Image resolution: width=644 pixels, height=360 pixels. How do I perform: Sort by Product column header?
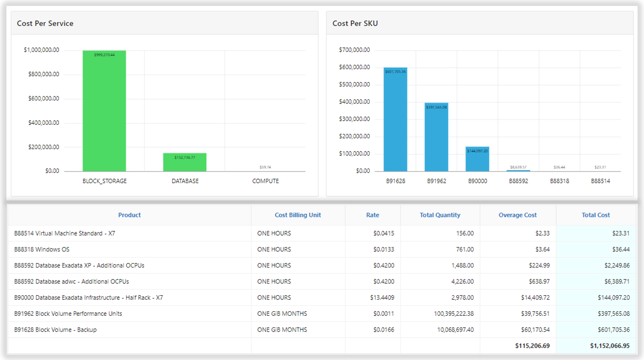click(129, 215)
